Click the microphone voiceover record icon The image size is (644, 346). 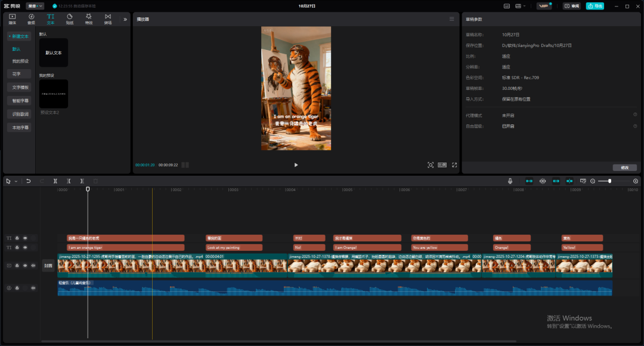510,181
